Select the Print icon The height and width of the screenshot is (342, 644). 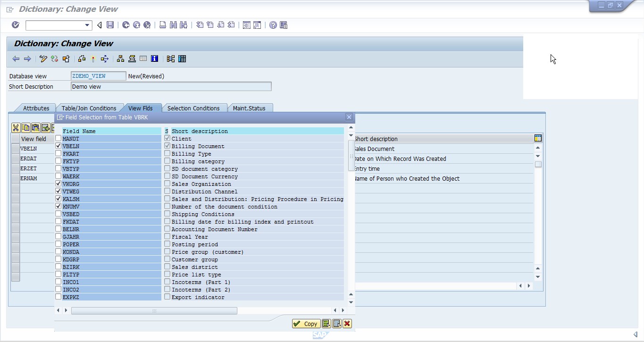click(162, 25)
